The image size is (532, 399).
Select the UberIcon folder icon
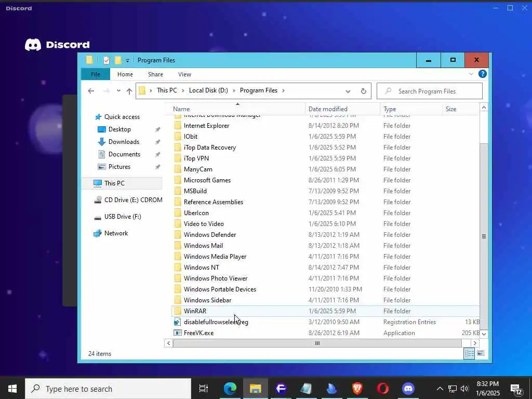point(178,213)
